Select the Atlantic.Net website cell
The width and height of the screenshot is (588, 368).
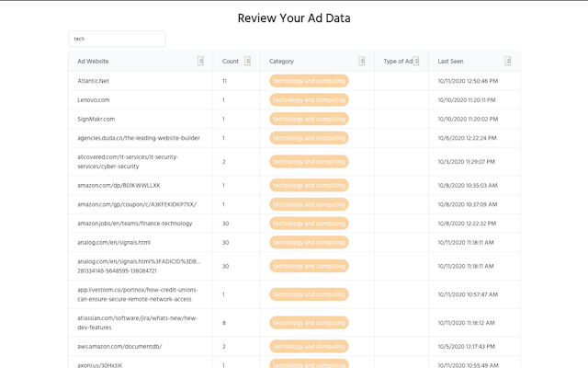click(96, 81)
